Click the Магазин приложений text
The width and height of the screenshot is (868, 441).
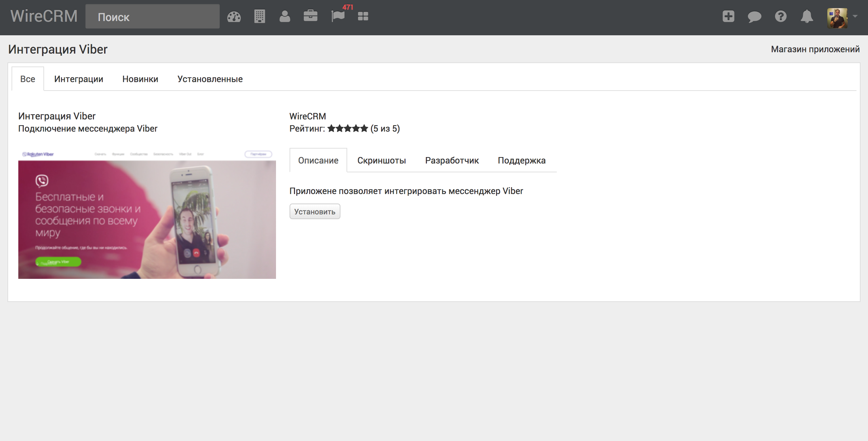815,49
